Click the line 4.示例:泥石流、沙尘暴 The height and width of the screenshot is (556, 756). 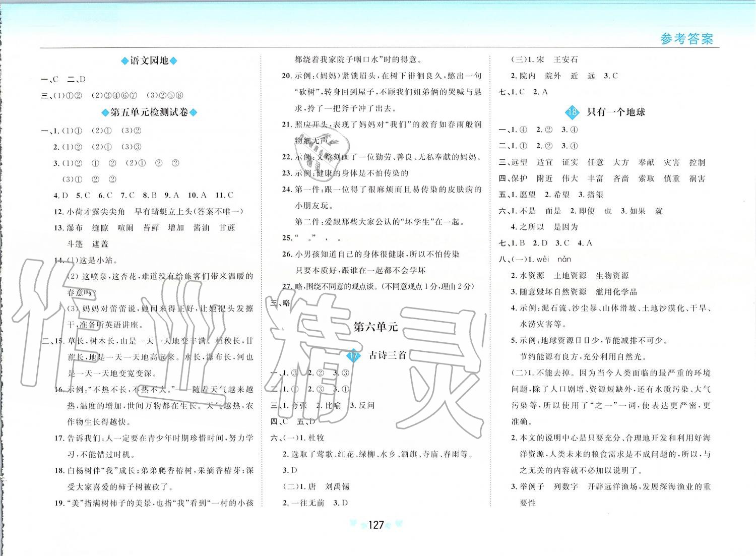[610, 308]
